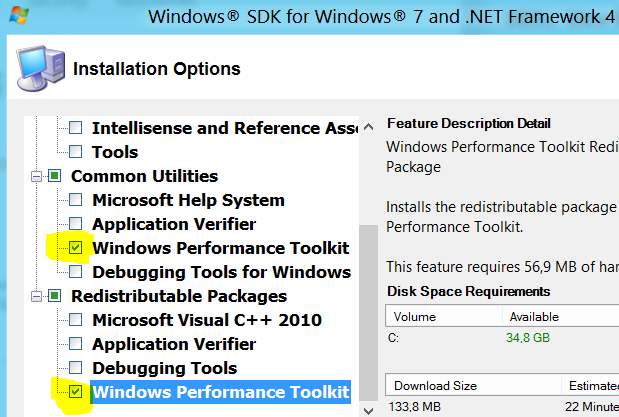Select the highlighted Windows Performance Toolkit item
This screenshot has height=417, width=619.
pyautogui.click(x=220, y=392)
